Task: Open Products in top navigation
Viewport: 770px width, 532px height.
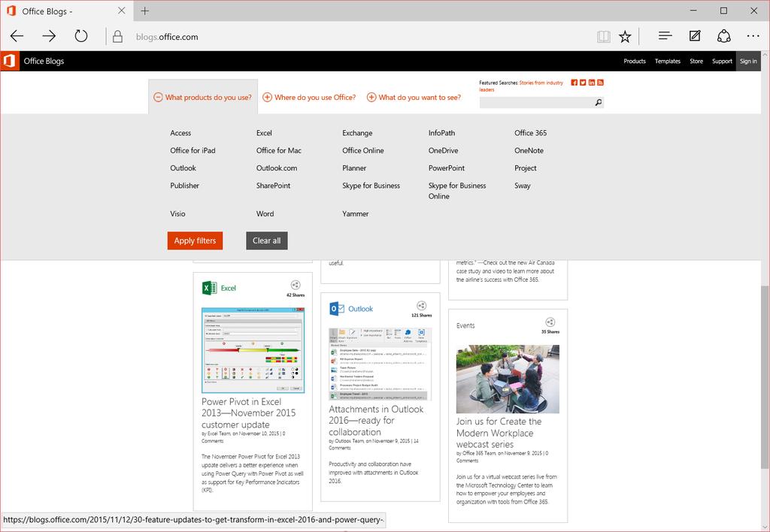Action: (635, 62)
